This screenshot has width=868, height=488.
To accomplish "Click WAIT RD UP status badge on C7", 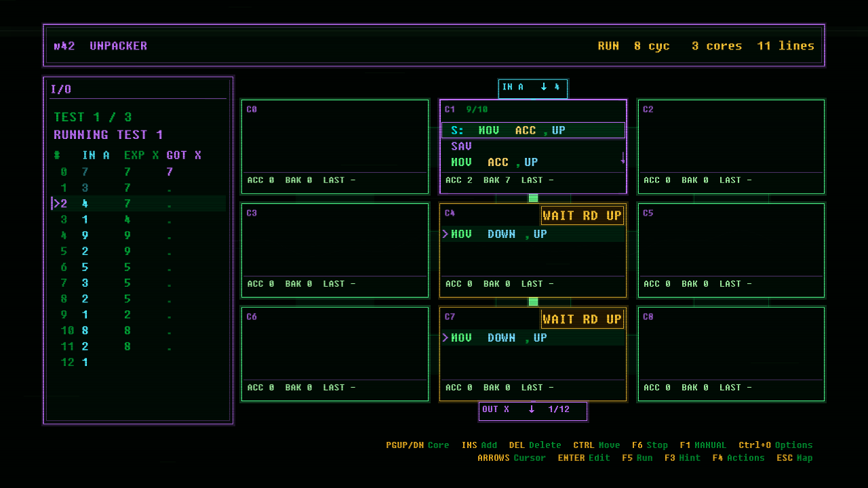I will tap(582, 319).
